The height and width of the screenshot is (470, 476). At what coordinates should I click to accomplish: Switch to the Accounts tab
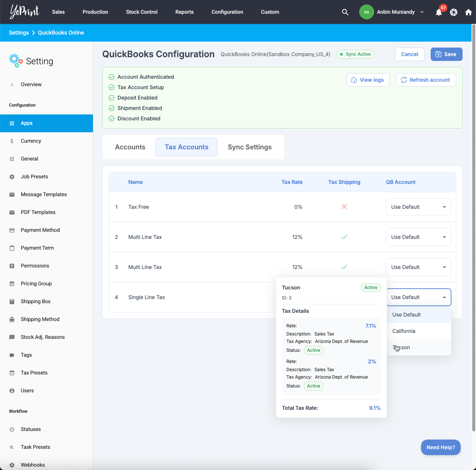point(130,147)
